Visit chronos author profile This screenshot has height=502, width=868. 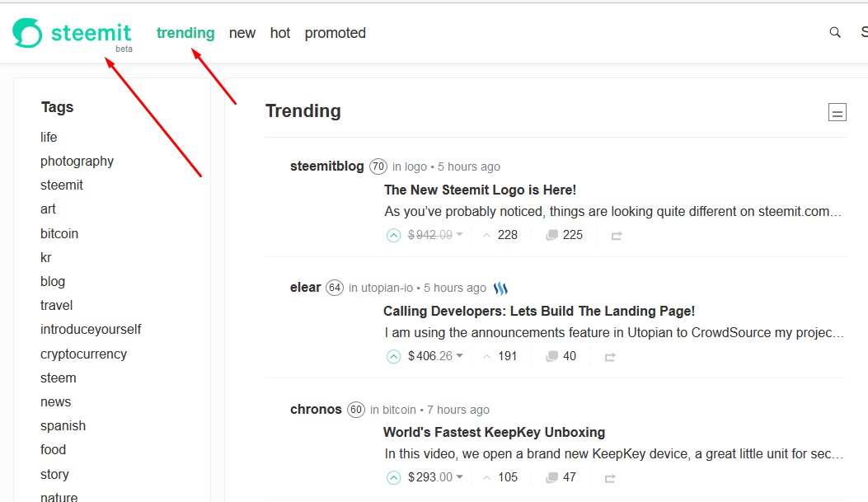316,409
